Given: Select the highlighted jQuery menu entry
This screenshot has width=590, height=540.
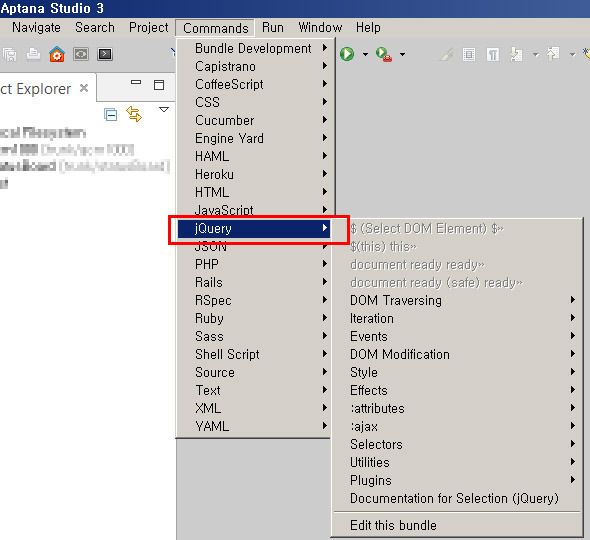Looking at the screenshot, I should 254,228.
